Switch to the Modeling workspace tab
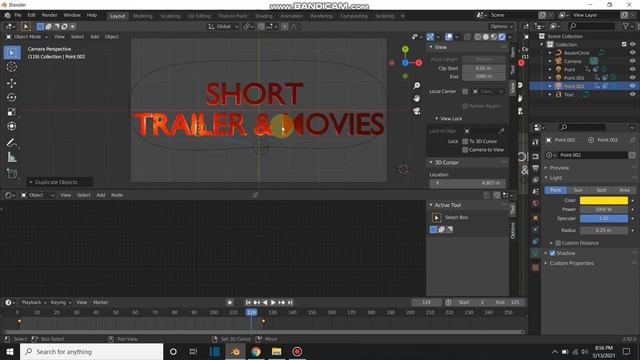This screenshot has width=640, height=360. point(142,16)
